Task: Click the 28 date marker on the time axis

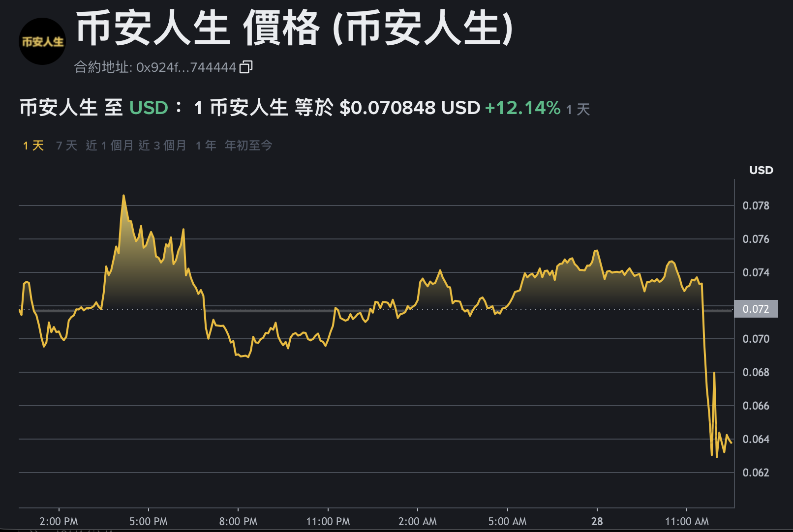Action: (597, 521)
